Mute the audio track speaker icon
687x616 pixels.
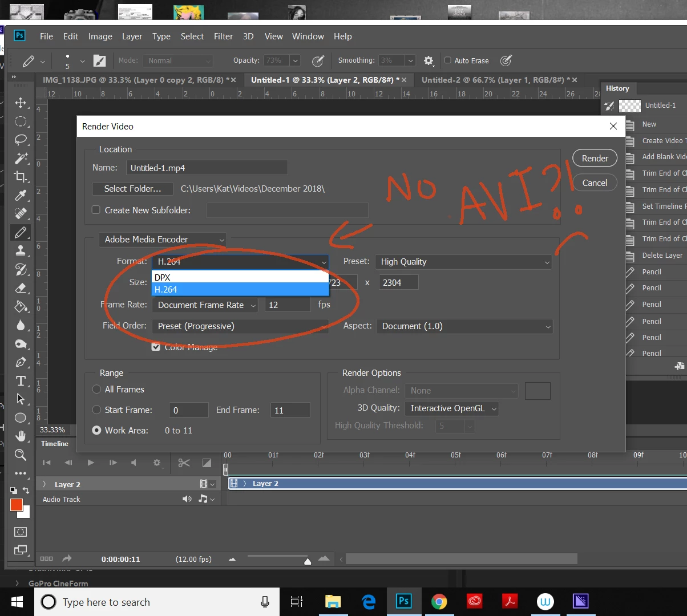pyautogui.click(x=187, y=499)
